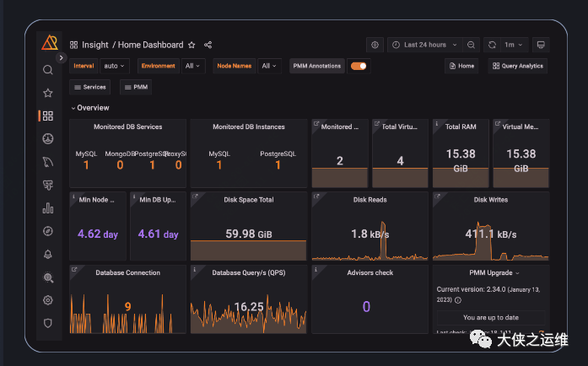Open dashboard settings gear in top bar

pos(375,45)
